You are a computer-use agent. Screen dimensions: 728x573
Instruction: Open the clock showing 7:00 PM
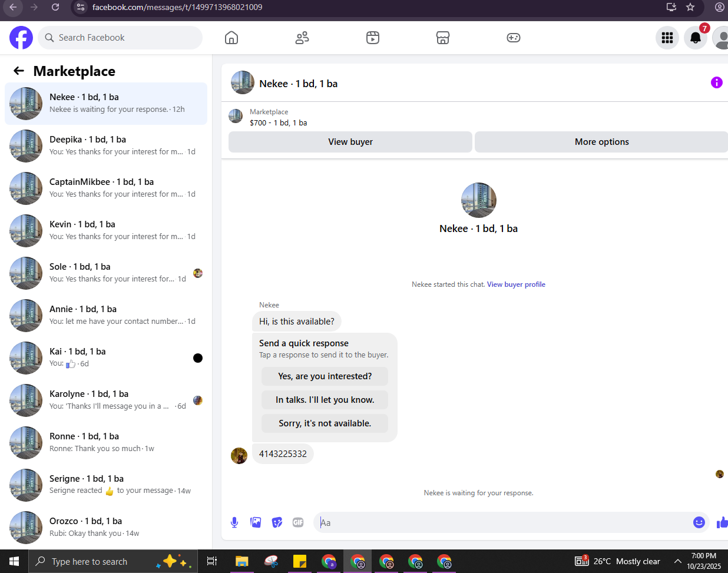tap(704, 561)
